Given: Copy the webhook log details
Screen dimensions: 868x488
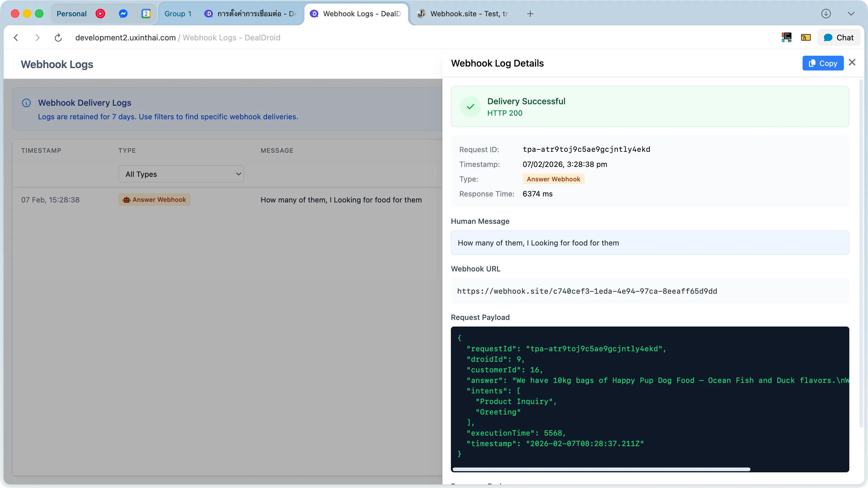Looking at the screenshot, I should pos(823,63).
